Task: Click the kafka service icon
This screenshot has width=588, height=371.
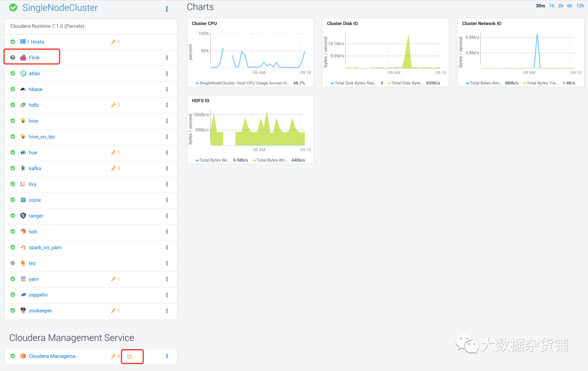Action: pos(23,168)
